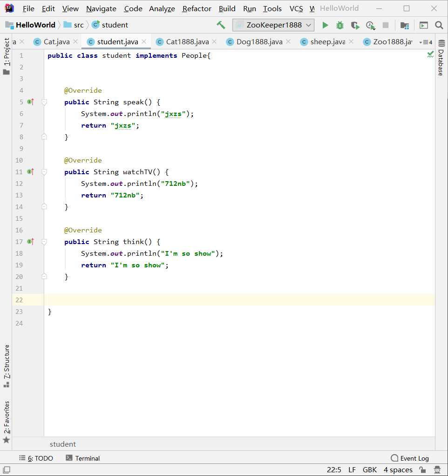This screenshot has height=476, width=448.
Task: Open line separator LF selector
Action: click(x=352, y=469)
